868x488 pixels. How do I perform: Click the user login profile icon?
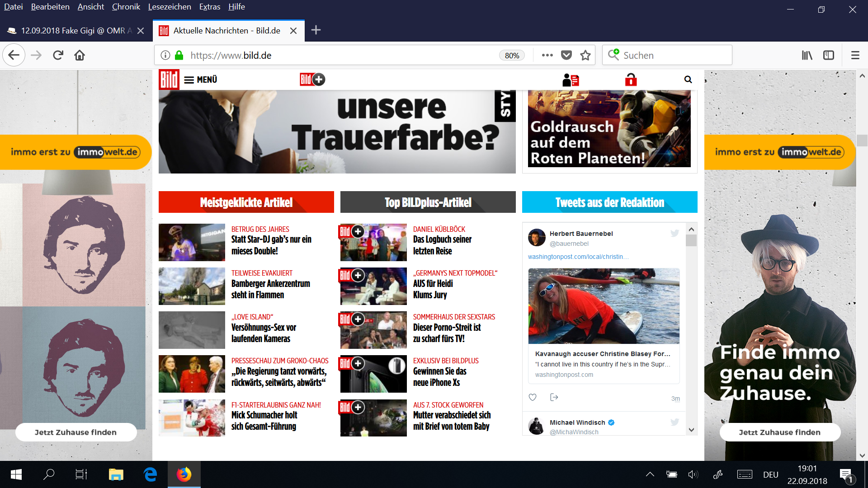571,80
